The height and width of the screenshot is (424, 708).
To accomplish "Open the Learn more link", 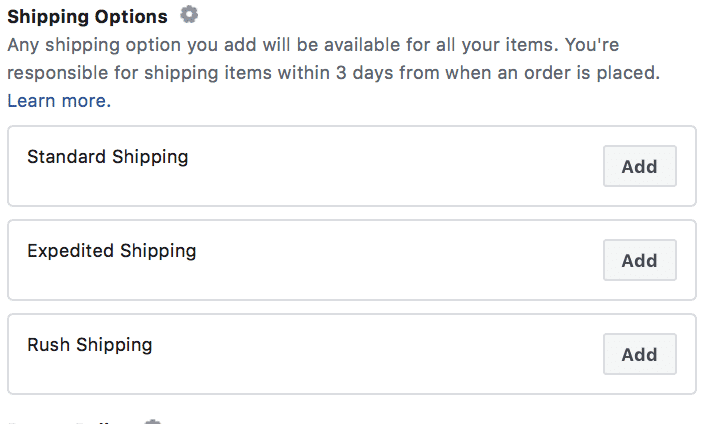I will tap(59, 101).
